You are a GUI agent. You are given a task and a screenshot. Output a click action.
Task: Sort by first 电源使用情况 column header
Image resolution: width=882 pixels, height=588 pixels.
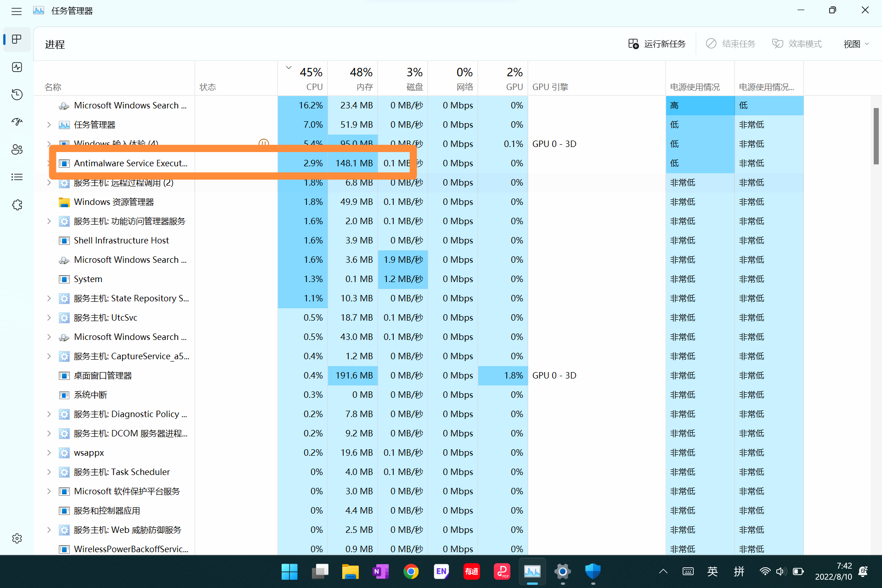[700, 78]
